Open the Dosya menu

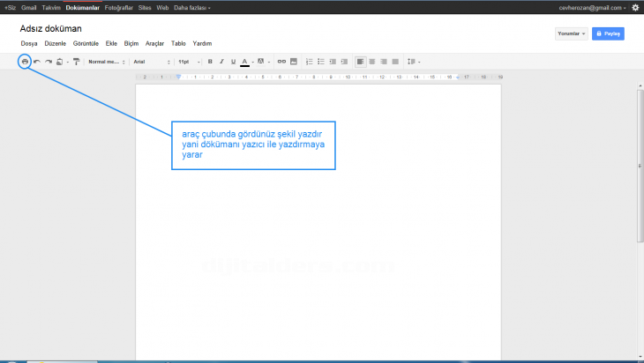point(28,42)
